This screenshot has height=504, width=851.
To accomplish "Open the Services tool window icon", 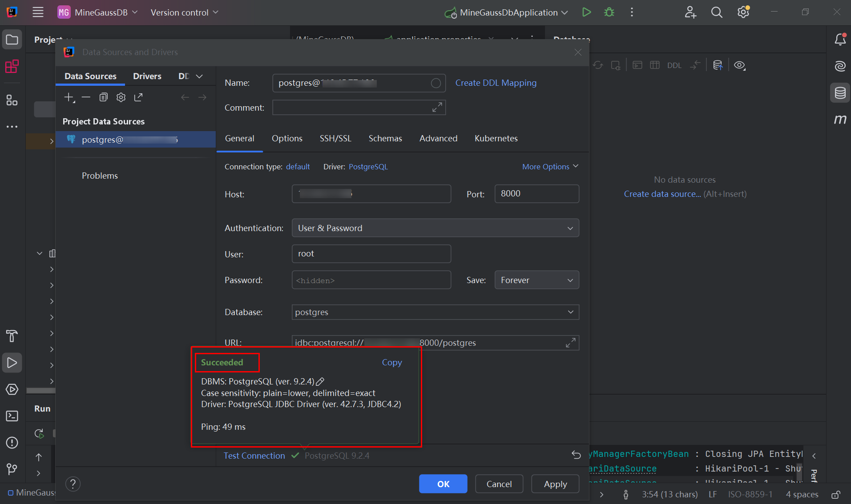I will click(x=12, y=389).
